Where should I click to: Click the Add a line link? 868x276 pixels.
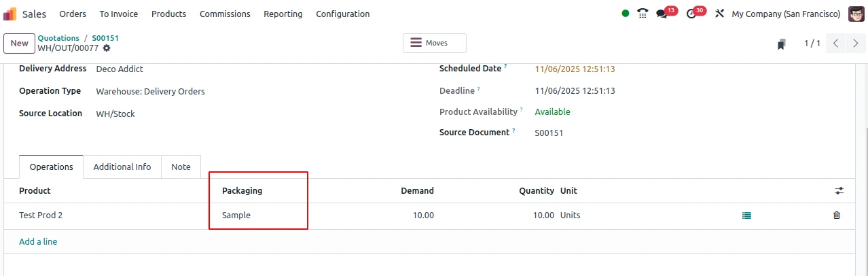coord(38,241)
